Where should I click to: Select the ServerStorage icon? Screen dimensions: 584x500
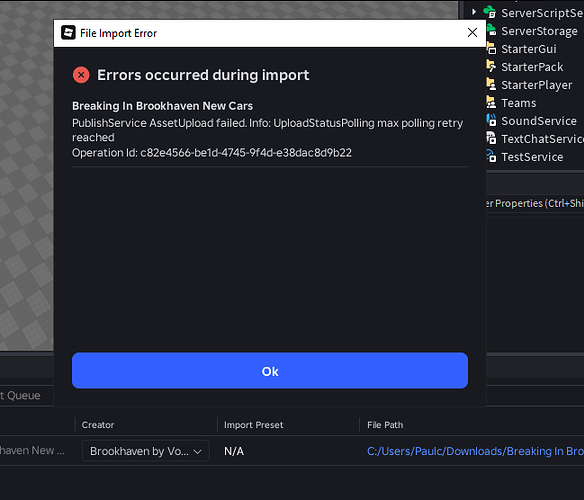pos(491,30)
